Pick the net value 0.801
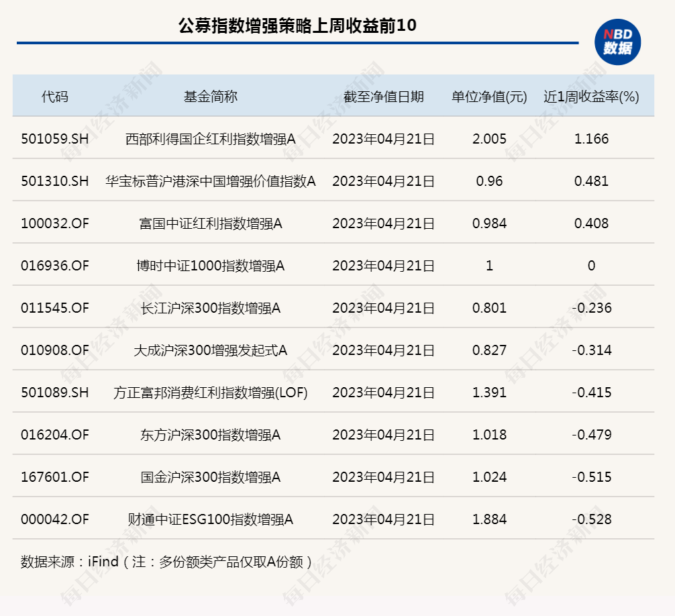This screenshot has height=616, width=675. (x=489, y=308)
